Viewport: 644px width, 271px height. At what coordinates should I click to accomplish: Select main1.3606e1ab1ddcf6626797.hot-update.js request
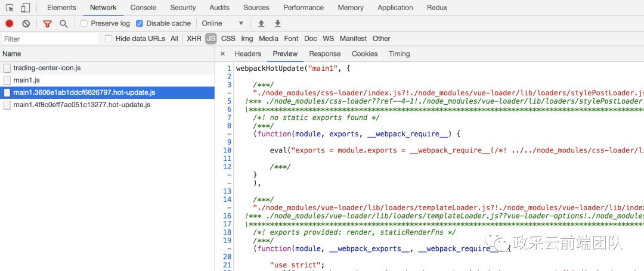[x=107, y=93]
